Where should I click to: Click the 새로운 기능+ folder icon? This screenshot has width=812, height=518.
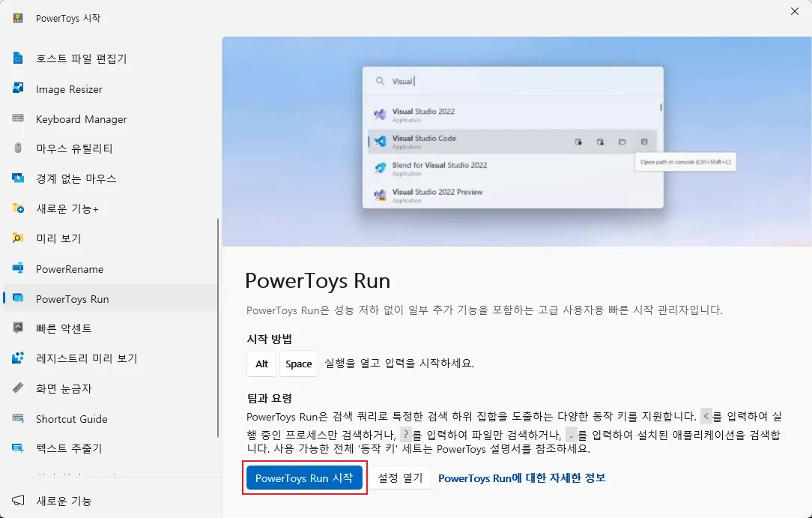coord(18,208)
